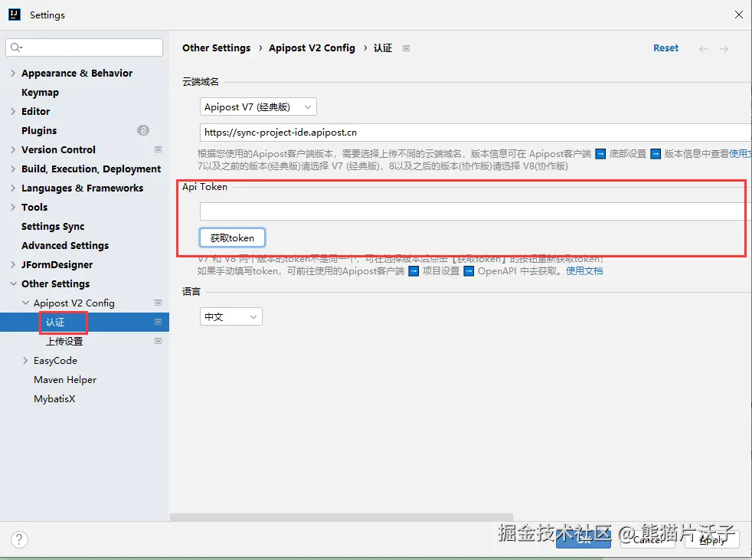Viewport: 752px width, 560px height.
Task: Expand the Tools section
Action: (13, 208)
